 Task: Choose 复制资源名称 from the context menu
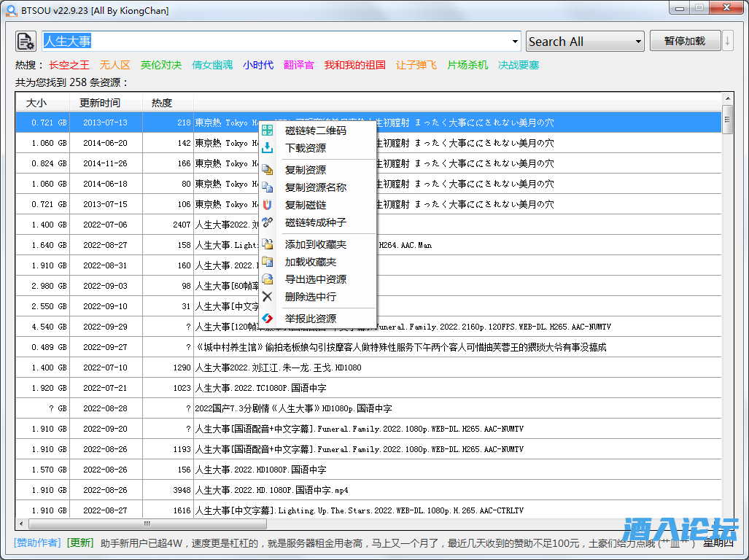315,187
